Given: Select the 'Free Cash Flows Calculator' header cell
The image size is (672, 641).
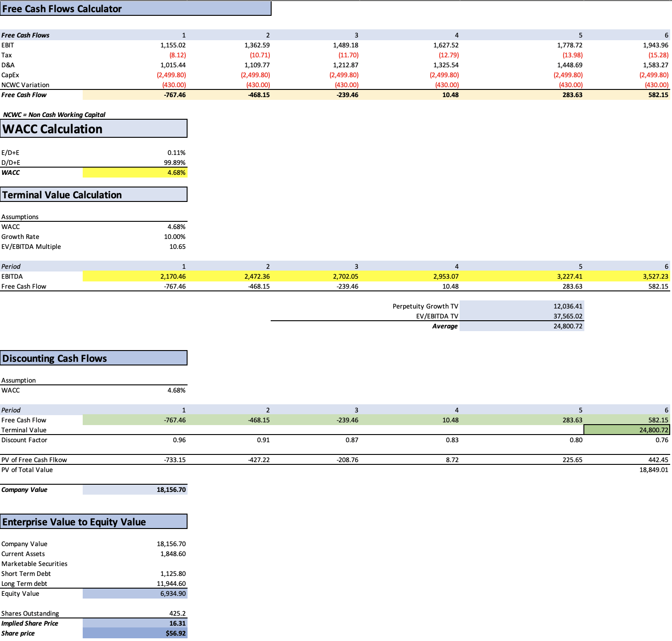Looking at the screenshot, I should pyautogui.click(x=136, y=9).
